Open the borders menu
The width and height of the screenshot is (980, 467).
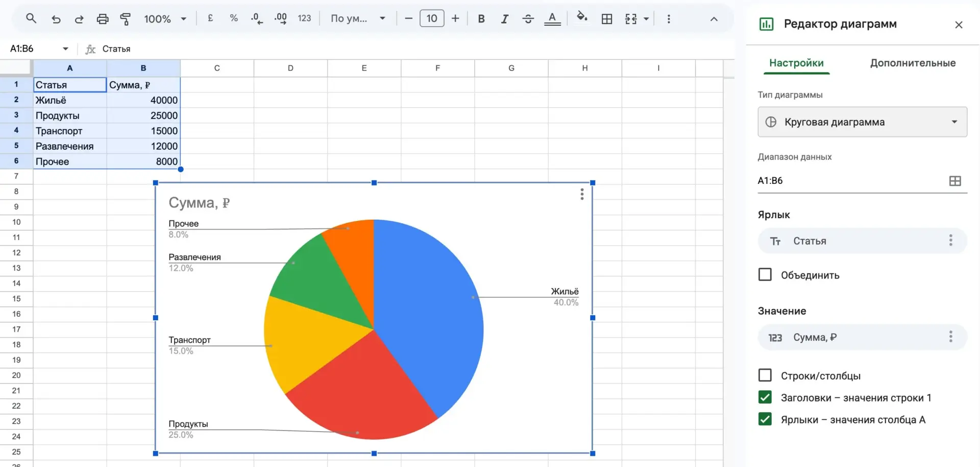point(607,19)
